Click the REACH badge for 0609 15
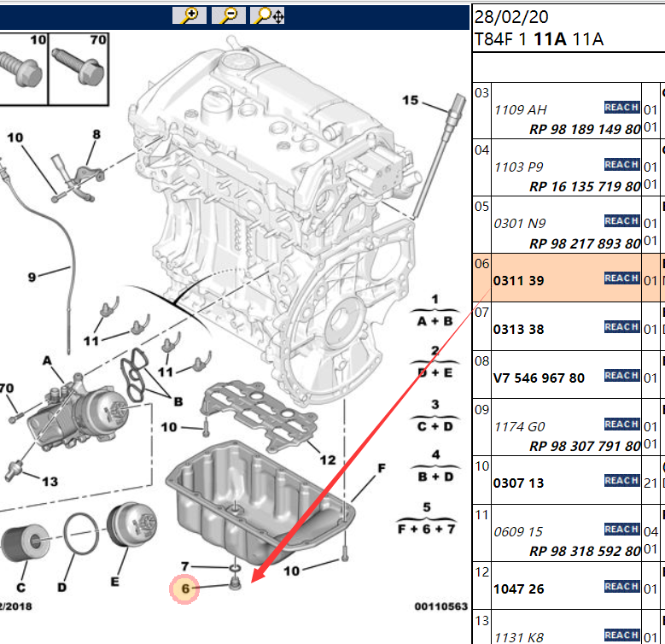The width and height of the screenshot is (665, 644). click(621, 530)
